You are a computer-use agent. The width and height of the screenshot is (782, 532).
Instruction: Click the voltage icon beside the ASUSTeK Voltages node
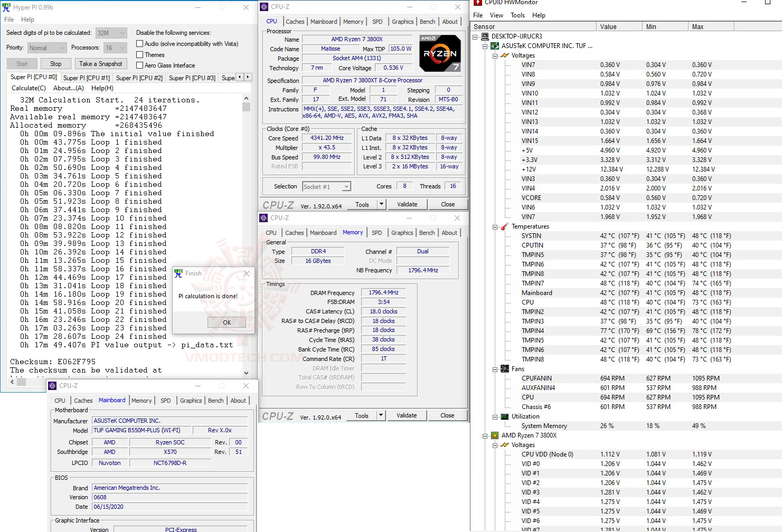(x=504, y=55)
